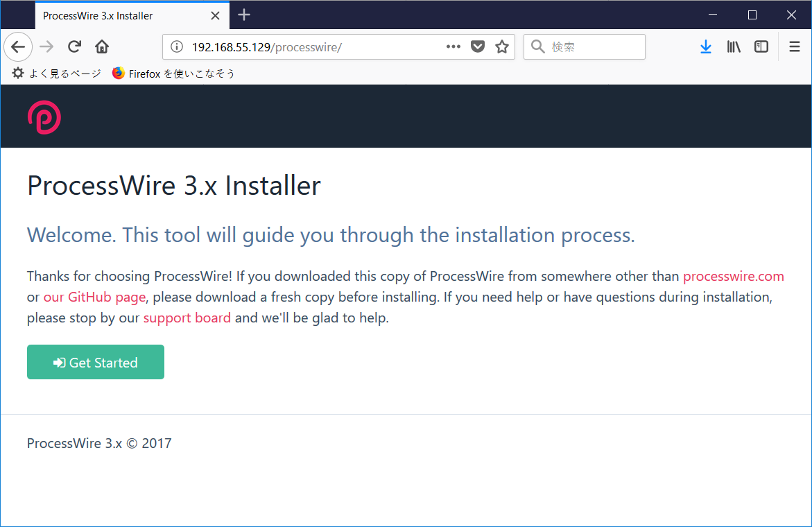The width and height of the screenshot is (812, 527).
Task: Click the ProcessWire logo in the header
Action: 44,116
